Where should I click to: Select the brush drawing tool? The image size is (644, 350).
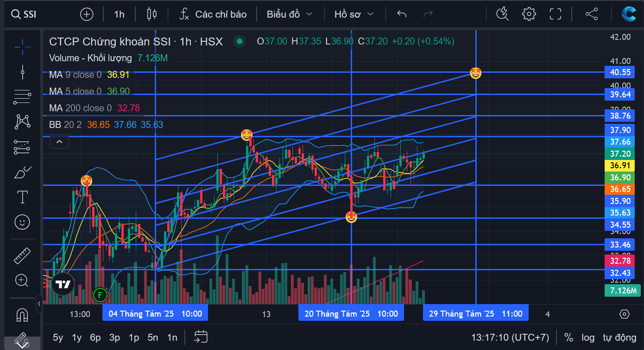pos(22,172)
